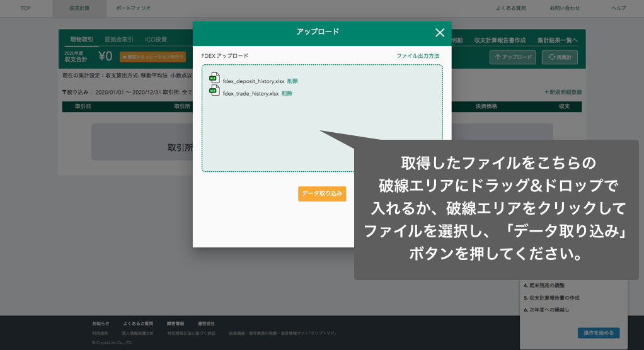
Task: Click the 操作を始める button
Action: tap(599, 333)
